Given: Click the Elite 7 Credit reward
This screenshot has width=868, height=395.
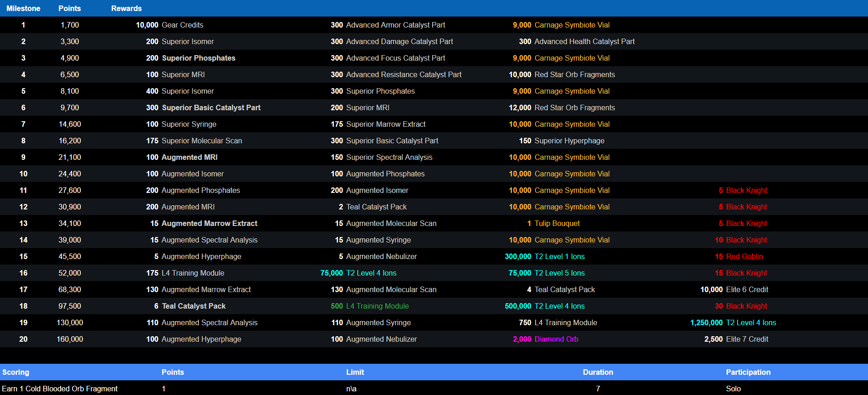Looking at the screenshot, I should pyautogui.click(x=747, y=339).
